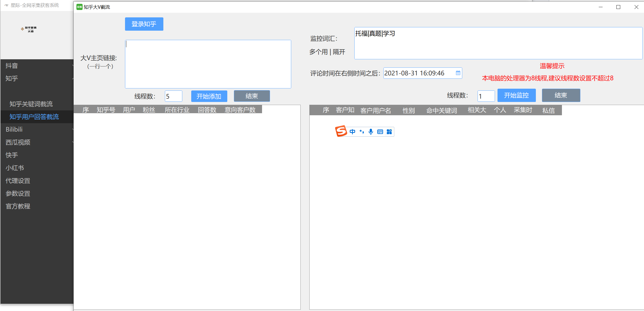Click 粉丝 column header
The width and height of the screenshot is (644, 311).
[149, 110]
